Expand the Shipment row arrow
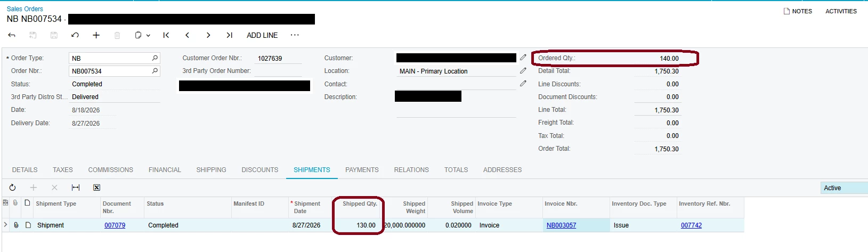This screenshot has width=868, height=252. click(x=6, y=225)
